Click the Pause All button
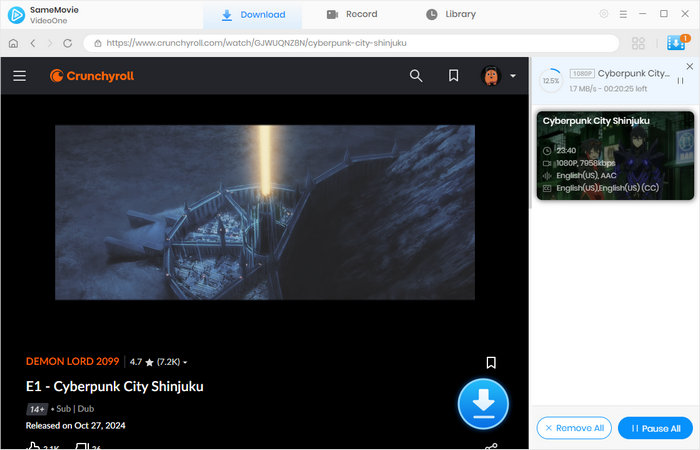Screen dimensions: 700x450 (655, 428)
